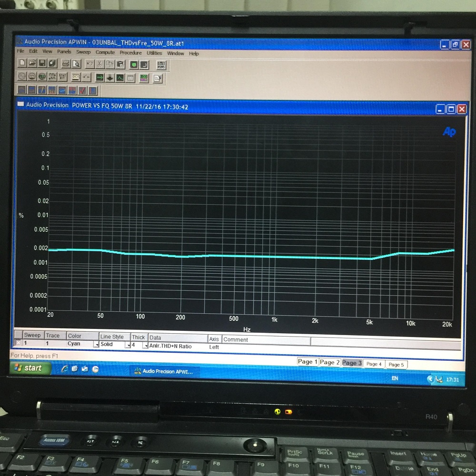Open the STAT BIT status bits panel

click(x=62, y=77)
